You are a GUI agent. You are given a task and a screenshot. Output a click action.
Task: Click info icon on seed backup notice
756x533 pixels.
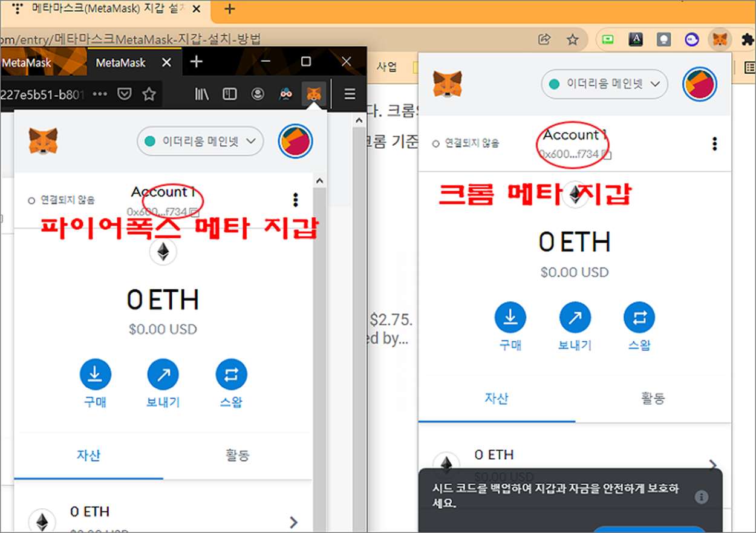click(x=702, y=497)
